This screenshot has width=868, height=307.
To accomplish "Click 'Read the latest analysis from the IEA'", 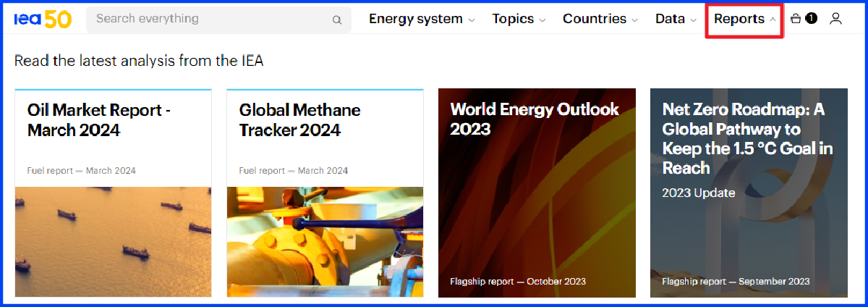I will click(139, 61).
